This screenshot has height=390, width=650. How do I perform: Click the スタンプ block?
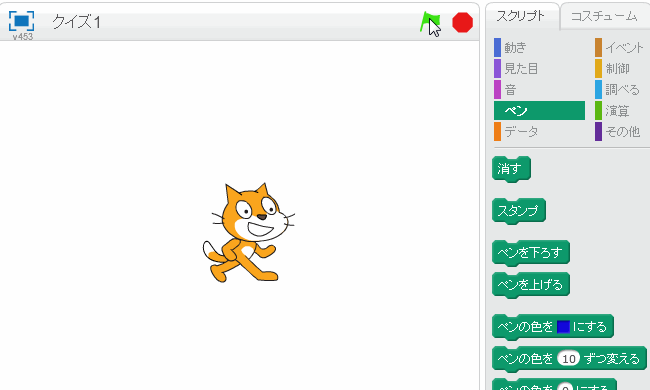point(519,211)
